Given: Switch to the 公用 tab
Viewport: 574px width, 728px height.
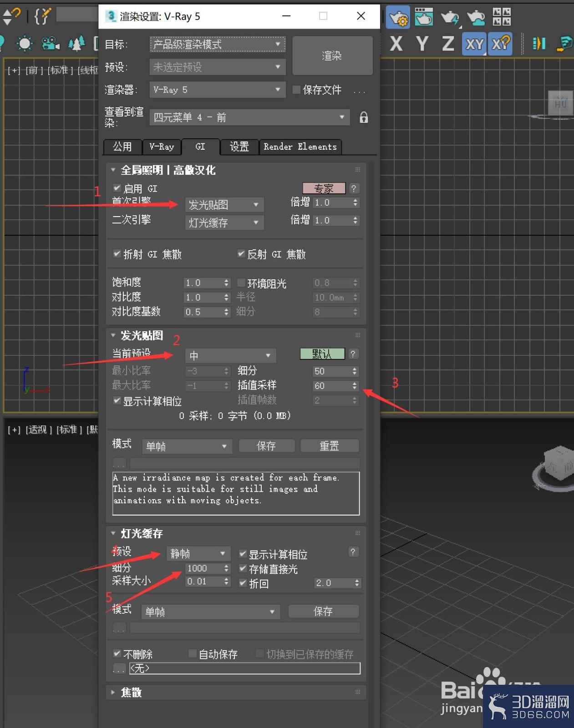Looking at the screenshot, I should [x=122, y=147].
